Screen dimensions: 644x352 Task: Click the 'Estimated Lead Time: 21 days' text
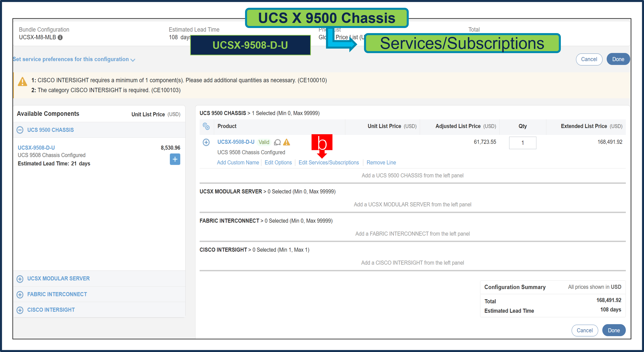(54, 164)
